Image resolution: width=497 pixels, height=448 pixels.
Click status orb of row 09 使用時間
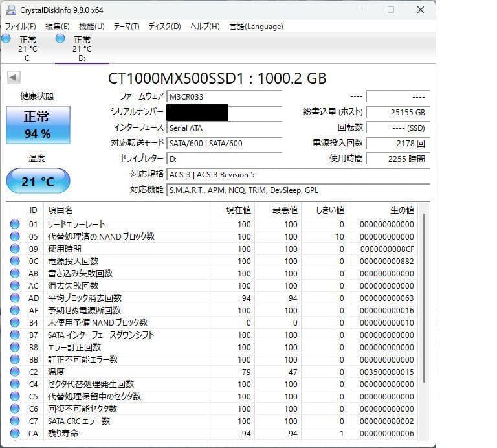tap(15, 249)
